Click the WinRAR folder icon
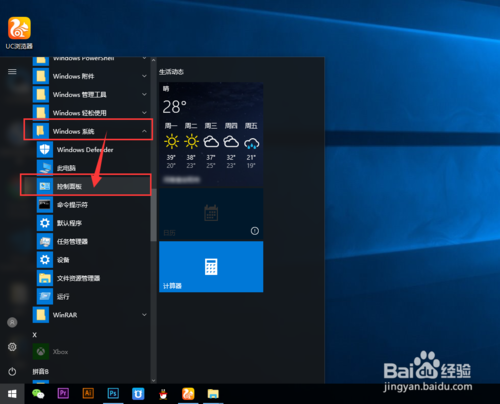Screen dimensions: 500x404 pos(41,315)
